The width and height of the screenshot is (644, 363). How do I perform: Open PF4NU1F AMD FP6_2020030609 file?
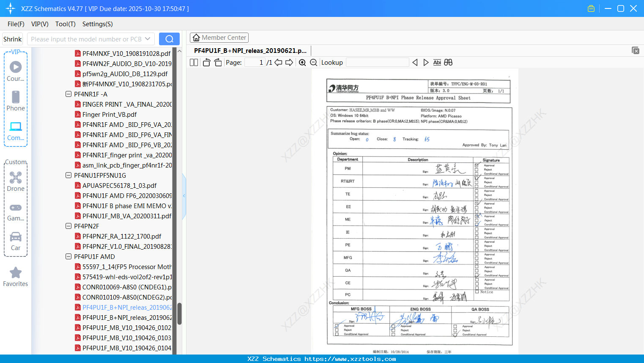pos(123,195)
